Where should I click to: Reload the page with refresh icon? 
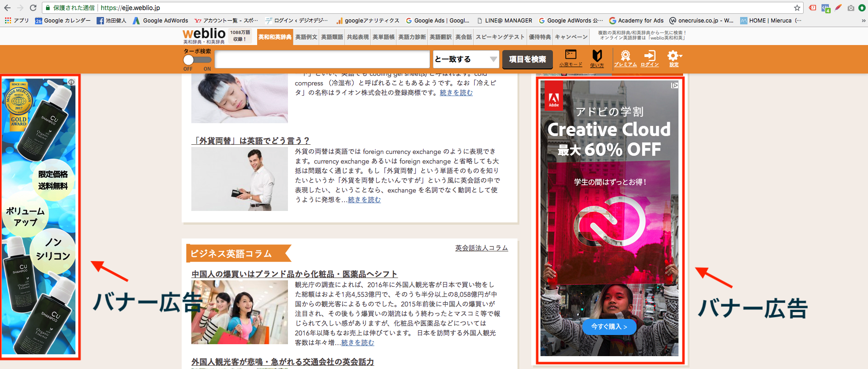[x=33, y=8]
